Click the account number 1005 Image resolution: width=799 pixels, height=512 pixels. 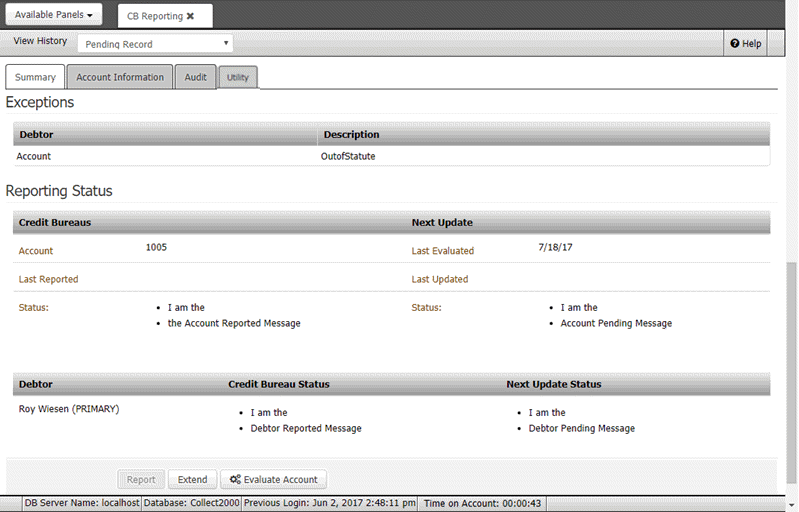tap(156, 247)
